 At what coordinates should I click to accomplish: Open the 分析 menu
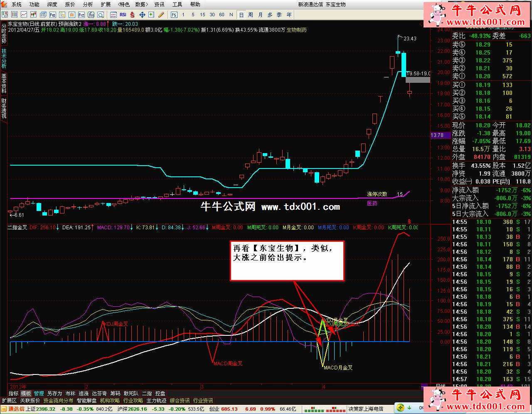(x=88, y=5)
